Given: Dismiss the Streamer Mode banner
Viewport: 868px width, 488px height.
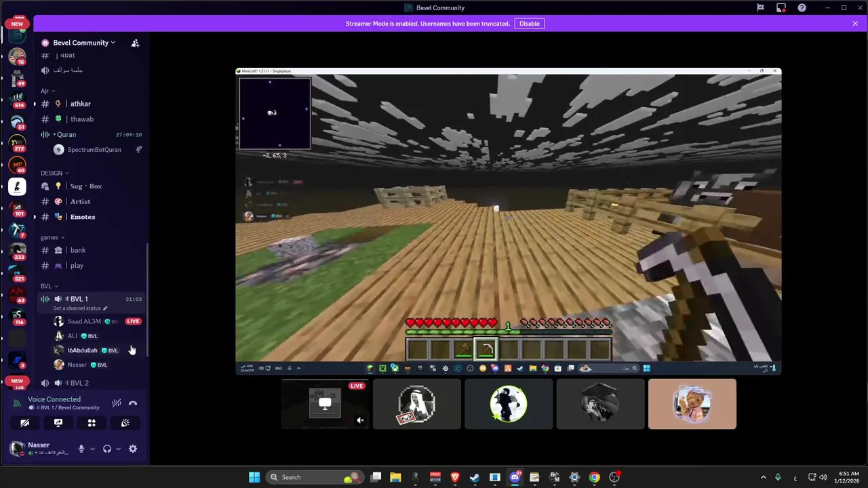Looking at the screenshot, I should (x=855, y=24).
